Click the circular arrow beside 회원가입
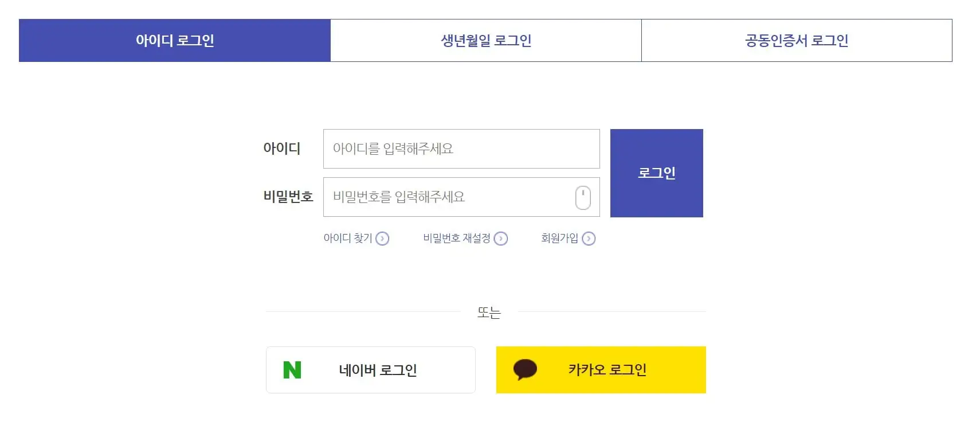This screenshot has height=441, width=980. point(588,239)
